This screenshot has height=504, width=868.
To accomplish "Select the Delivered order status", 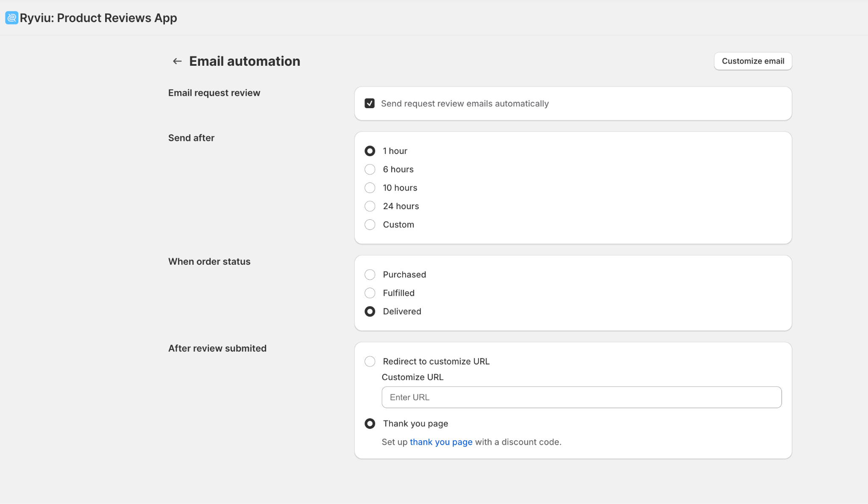I will [x=370, y=311].
